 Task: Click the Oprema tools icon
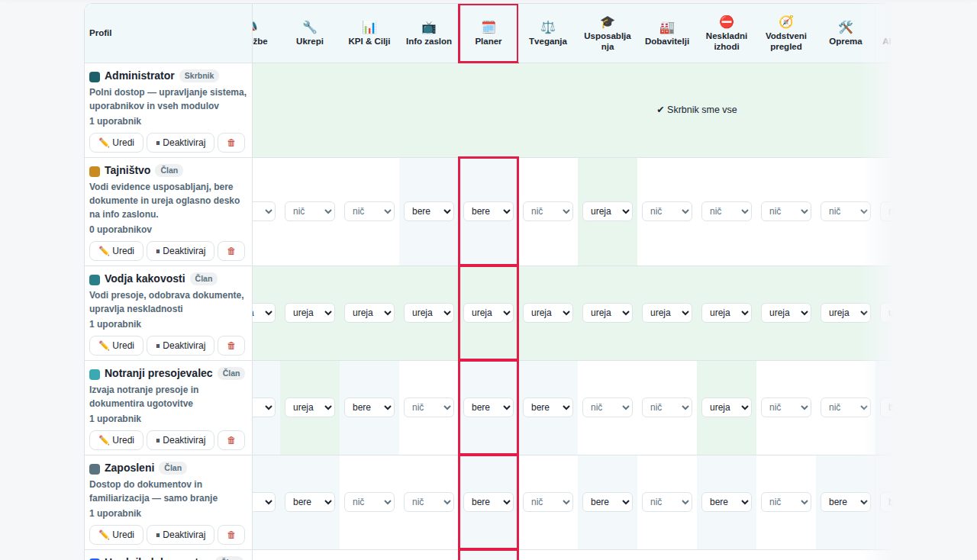click(x=846, y=27)
